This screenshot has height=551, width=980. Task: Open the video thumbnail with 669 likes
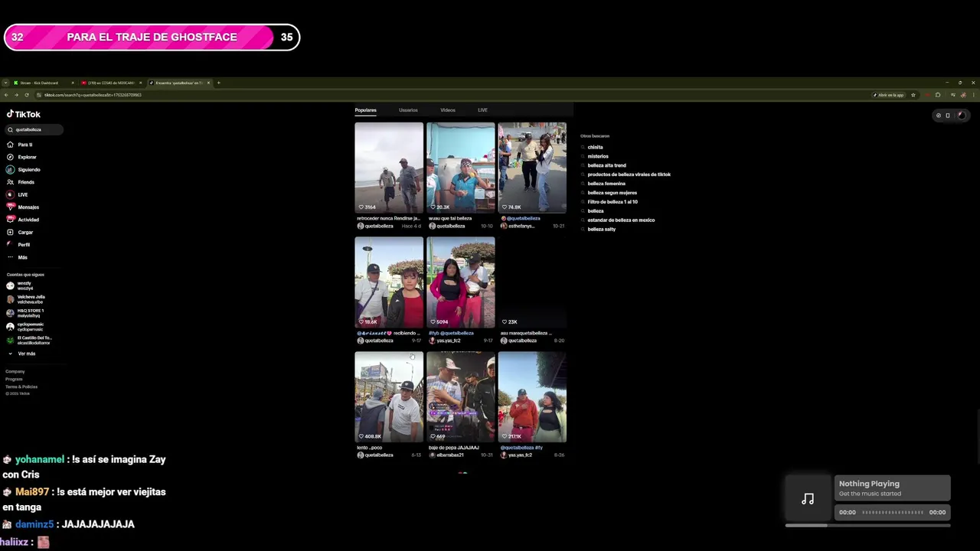click(460, 397)
